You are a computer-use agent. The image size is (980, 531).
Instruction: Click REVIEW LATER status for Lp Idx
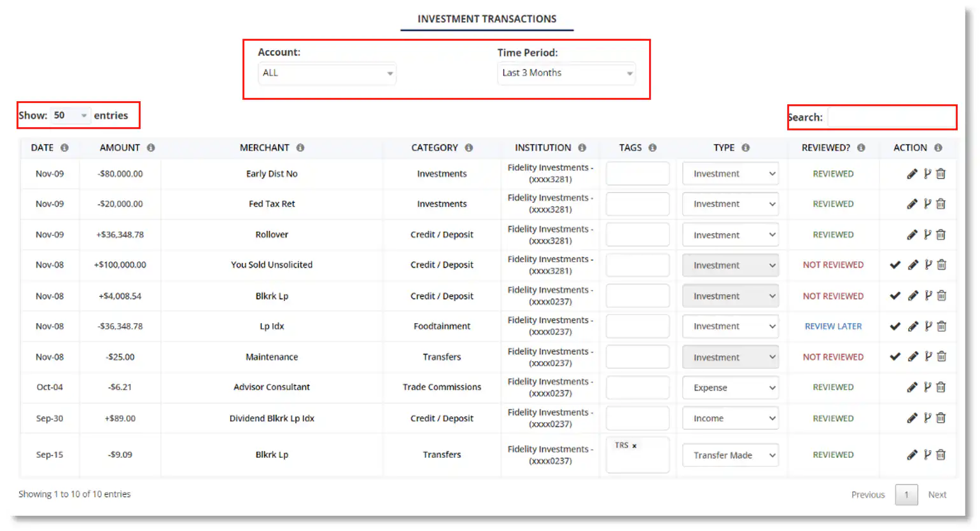(833, 326)
